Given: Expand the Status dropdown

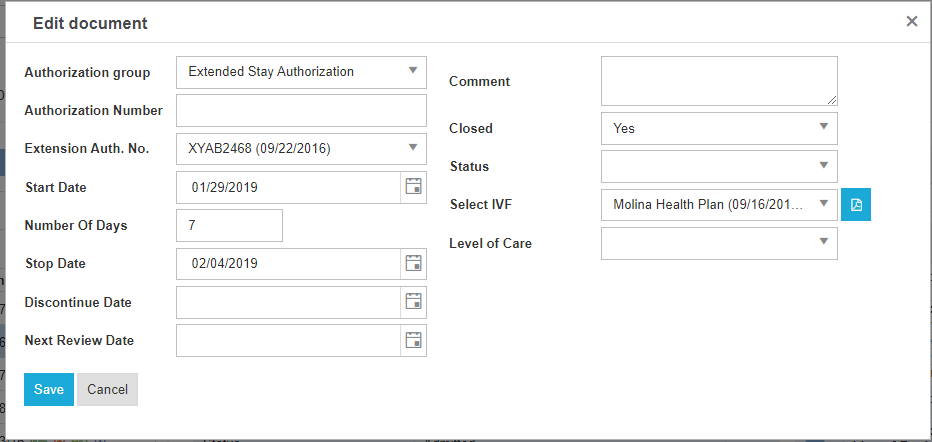Looking at the screenshot, I should coord(719,166).
